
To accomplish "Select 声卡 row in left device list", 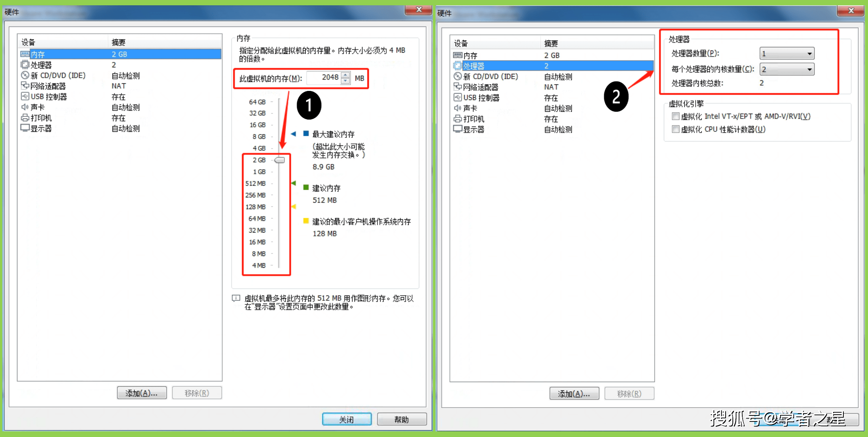I will 120,107.
